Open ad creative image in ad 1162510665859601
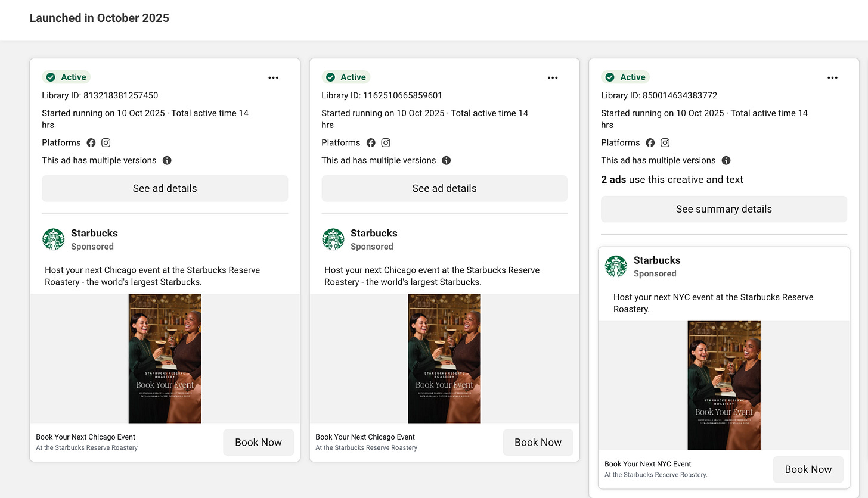Screen dimensions: 868x498 click(444, 359)
